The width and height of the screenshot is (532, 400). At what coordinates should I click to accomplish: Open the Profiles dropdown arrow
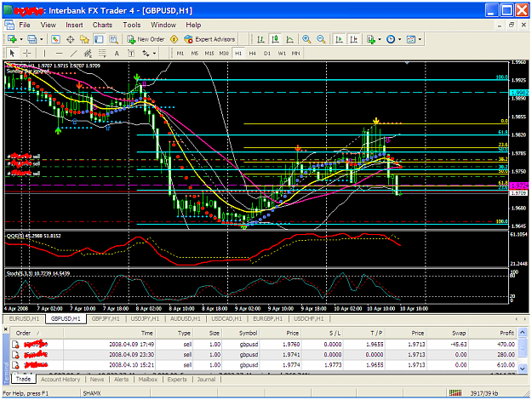pyautogui.click(x=42, y=39)
